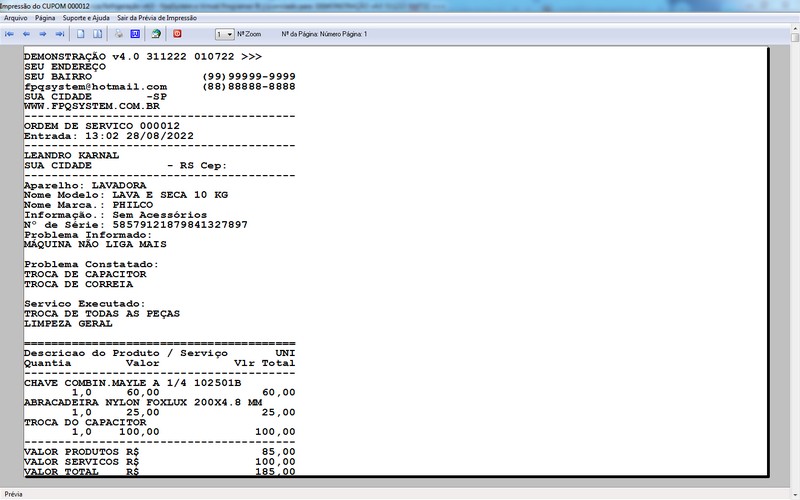The height and width of the screenshot is (500, 800).
Task: Open the Página menu
Action: pyautogui.click(x=46, y=18)
